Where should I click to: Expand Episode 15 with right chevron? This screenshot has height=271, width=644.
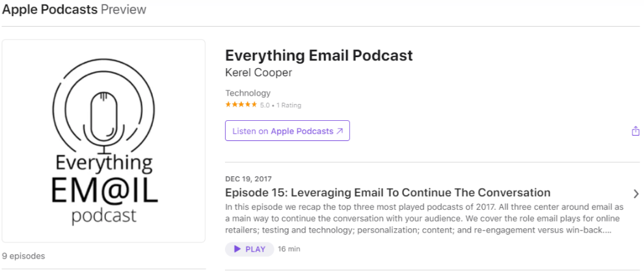636,194
